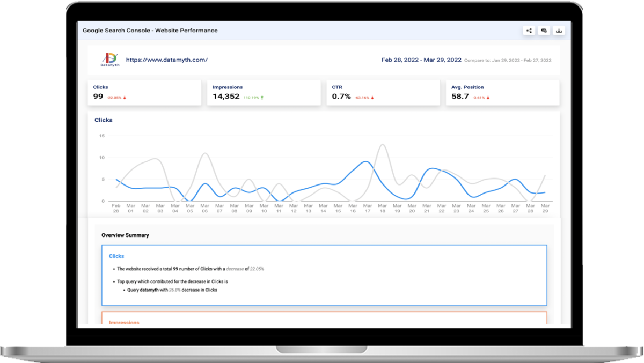Screen dimensions: 644x363
Task: Click the red decline arrow beside CTR
Action: (374, 99)
